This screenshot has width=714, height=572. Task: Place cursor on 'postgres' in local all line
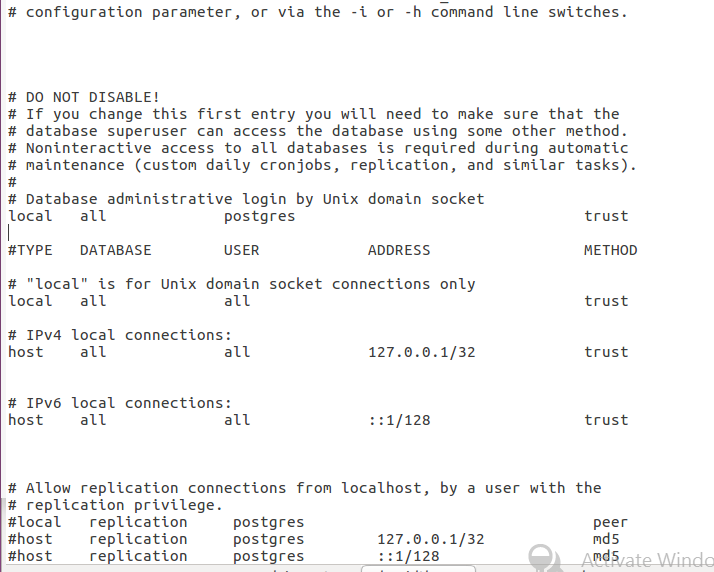tap(259, 217)
